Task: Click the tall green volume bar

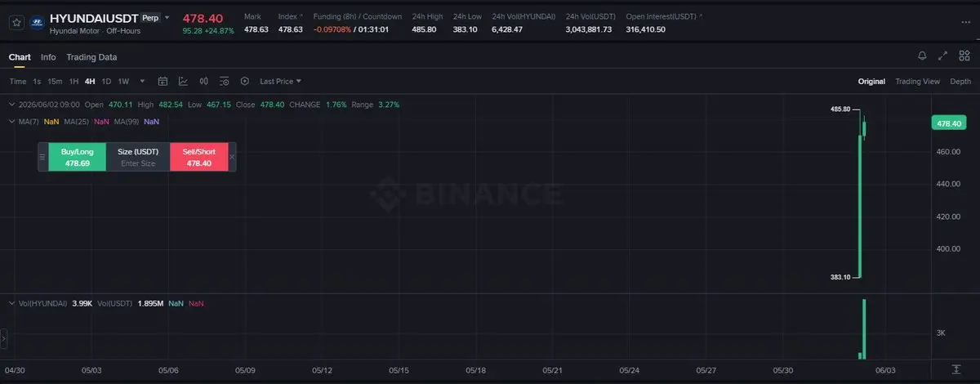Action: point(864,329)
